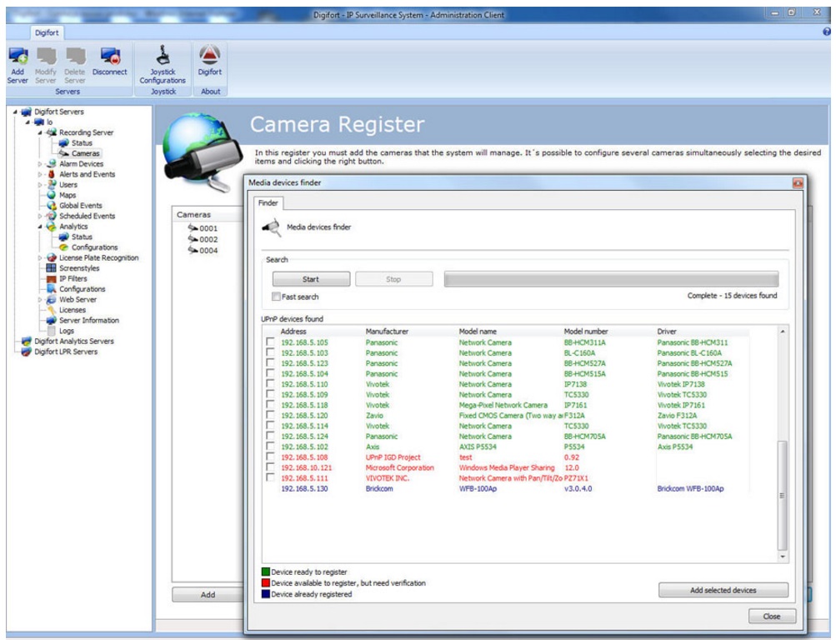Open Global Events in the tree
The width and height of the screenshot is (836, 644).
coord(81,206)
